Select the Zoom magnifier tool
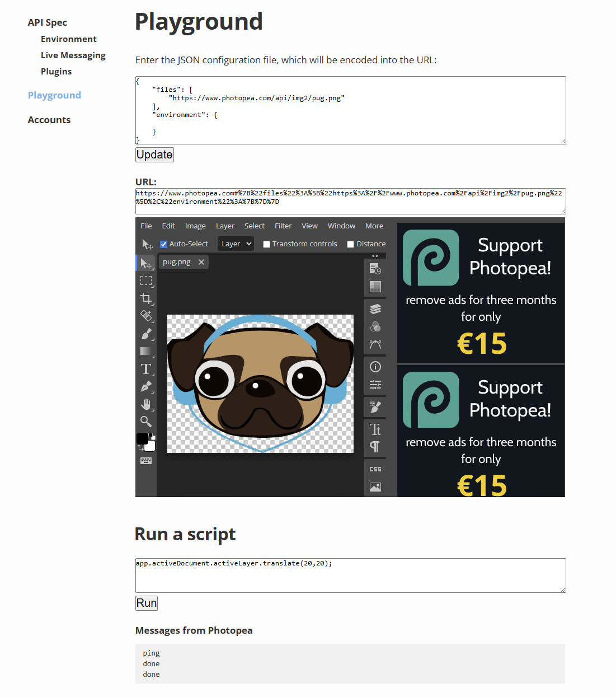 [x=146, y=422]
